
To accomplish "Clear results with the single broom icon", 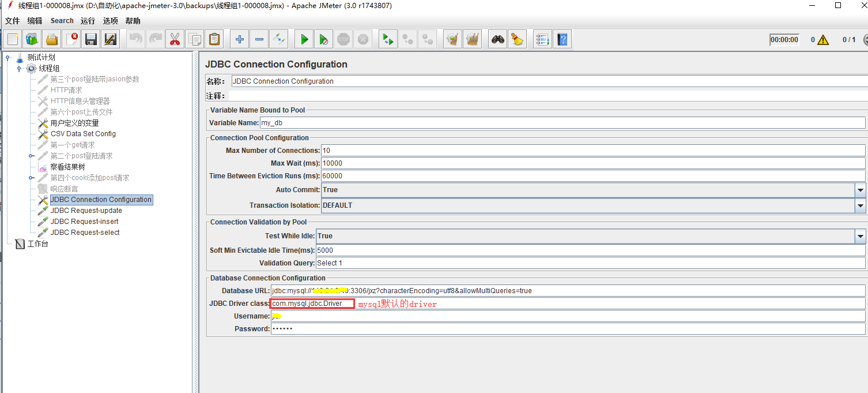I will 453,39.
